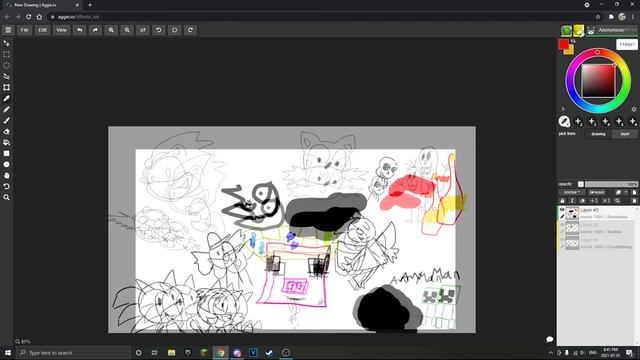
Task: Select the move/pointer tool
Action: click(x=7, y=43)
